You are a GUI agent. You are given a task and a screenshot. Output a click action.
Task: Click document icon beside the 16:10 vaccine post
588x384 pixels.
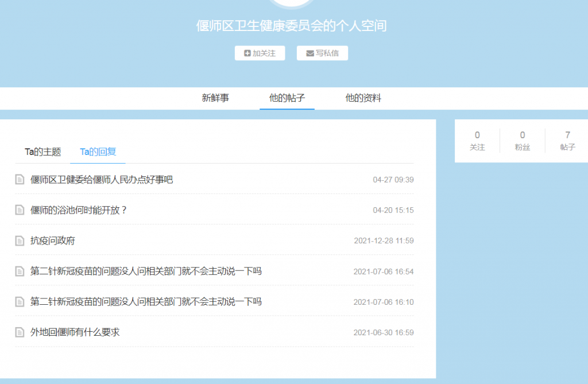pos(20,301)
